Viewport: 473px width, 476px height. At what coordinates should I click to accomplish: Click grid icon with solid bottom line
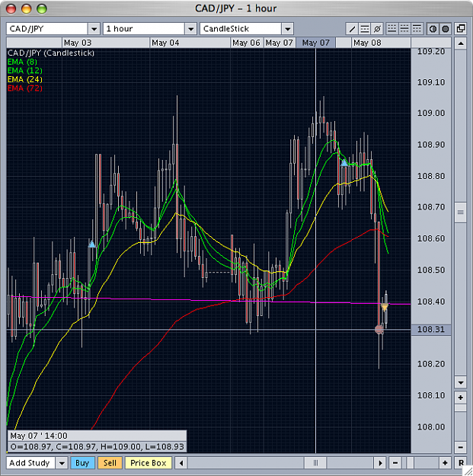(x=392, y=29)
